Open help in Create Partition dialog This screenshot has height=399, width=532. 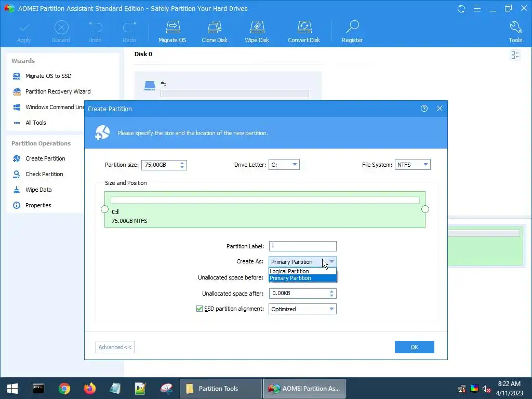(x=424, y=108)
